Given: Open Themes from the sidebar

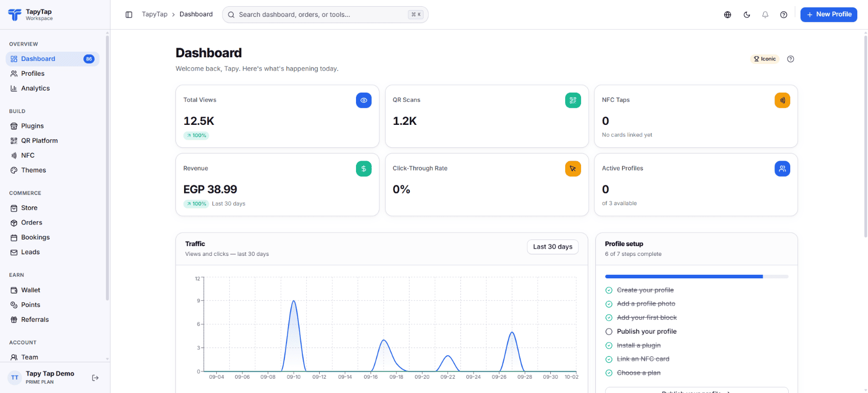Looking at the screenshot, I should [x=53, y=170].
